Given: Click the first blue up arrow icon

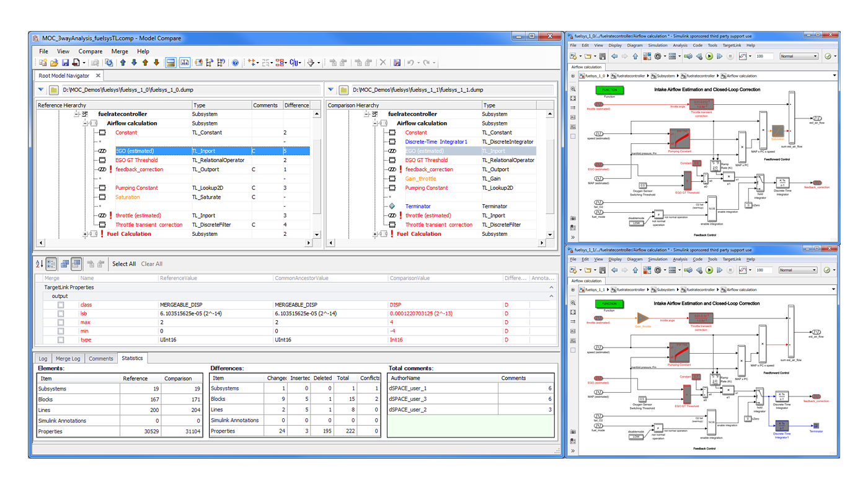Looking at the screenshot, I should tap(123, 63).
